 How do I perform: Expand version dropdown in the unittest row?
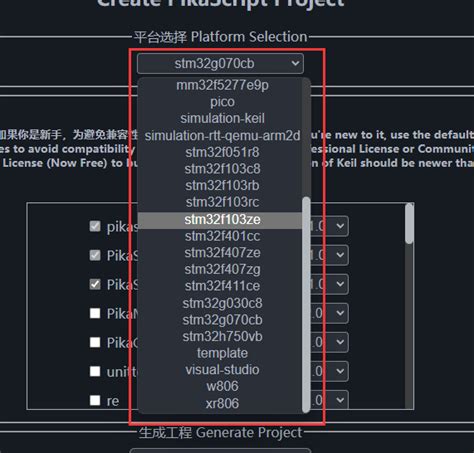click(x=328, y=371)
